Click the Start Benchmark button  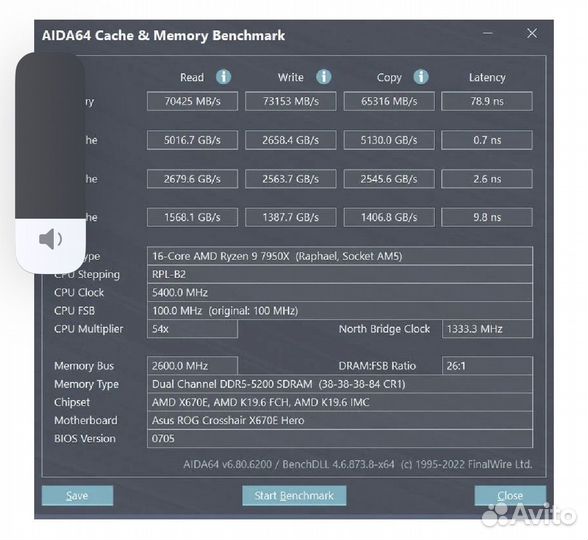294,496
